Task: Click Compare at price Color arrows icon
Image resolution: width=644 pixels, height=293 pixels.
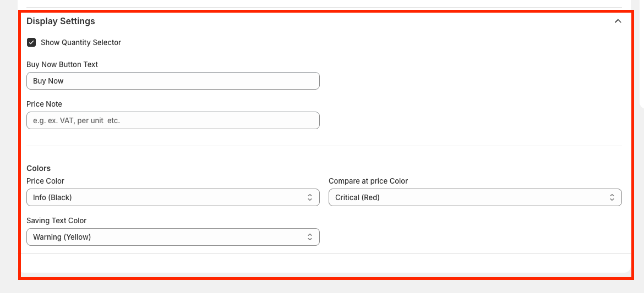Action: (612, 197)
